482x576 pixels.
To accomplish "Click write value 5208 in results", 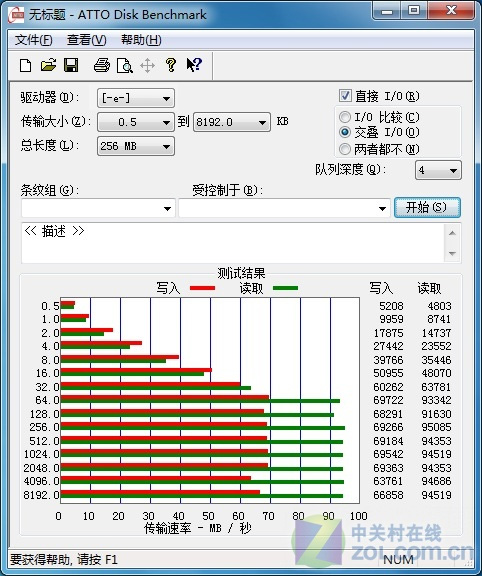I will 391,306.
